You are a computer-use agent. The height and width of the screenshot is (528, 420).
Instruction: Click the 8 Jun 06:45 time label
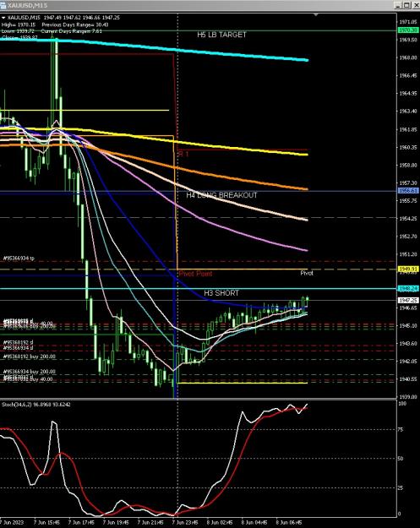pos(289,522)
